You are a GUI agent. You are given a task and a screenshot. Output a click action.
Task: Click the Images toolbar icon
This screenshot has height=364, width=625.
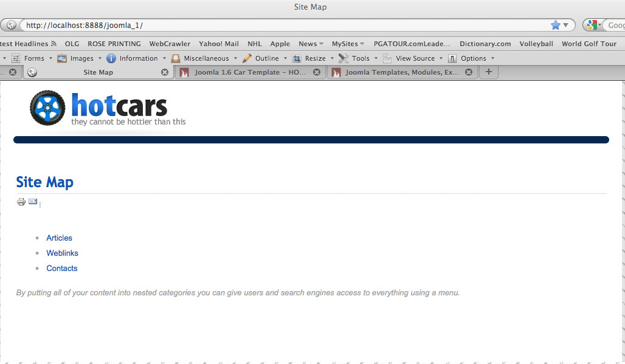(x=62, y=58)
